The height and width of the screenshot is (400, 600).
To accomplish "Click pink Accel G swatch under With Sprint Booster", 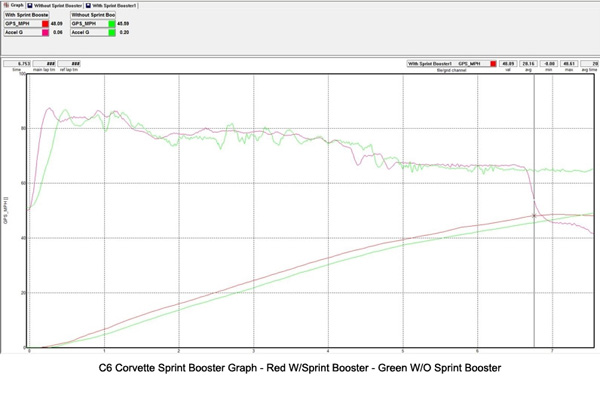I will 44,32.
